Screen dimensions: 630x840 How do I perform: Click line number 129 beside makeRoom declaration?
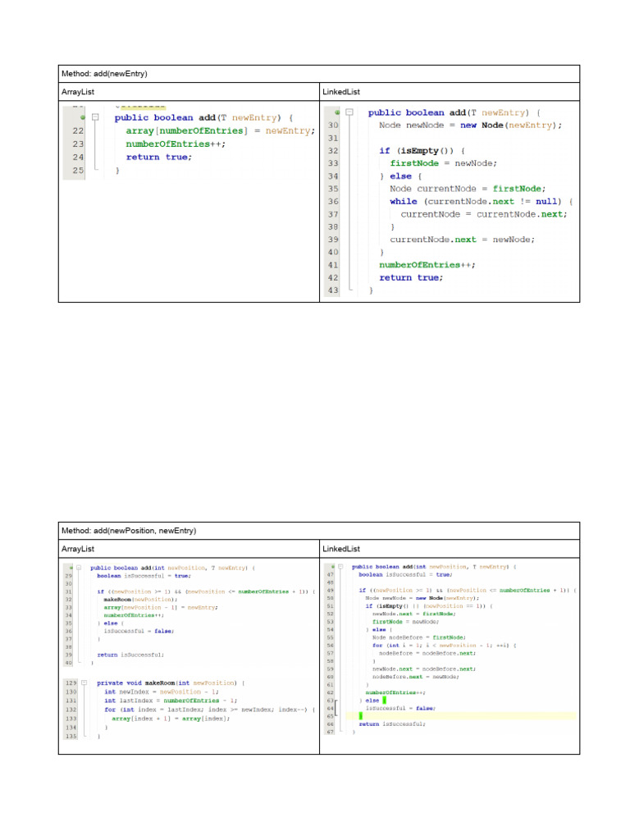[71, 682]
